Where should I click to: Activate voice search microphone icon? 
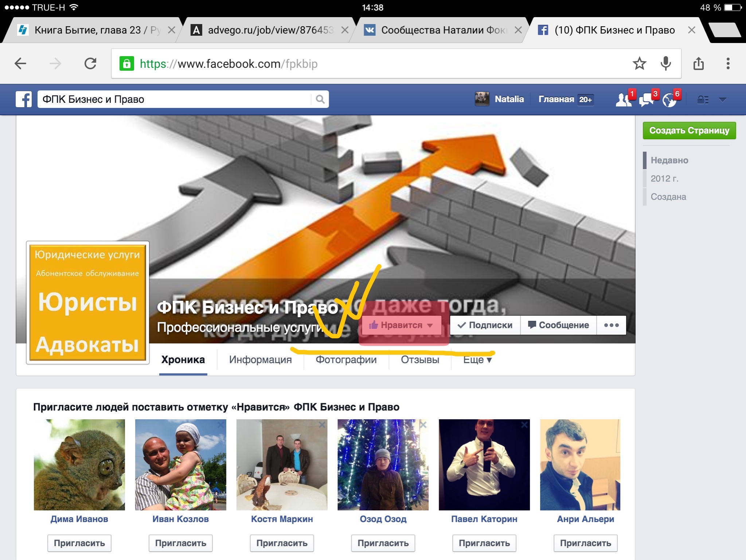point(665,63)
